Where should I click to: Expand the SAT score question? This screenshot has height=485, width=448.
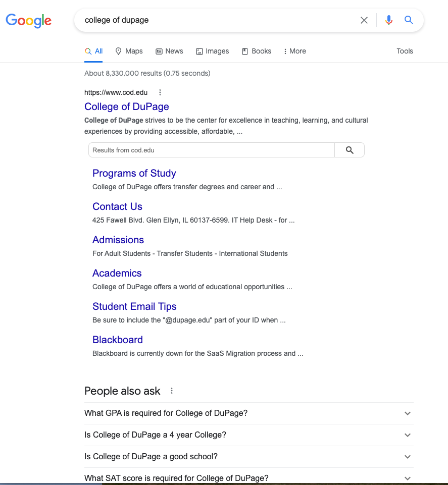coord(408,478)
